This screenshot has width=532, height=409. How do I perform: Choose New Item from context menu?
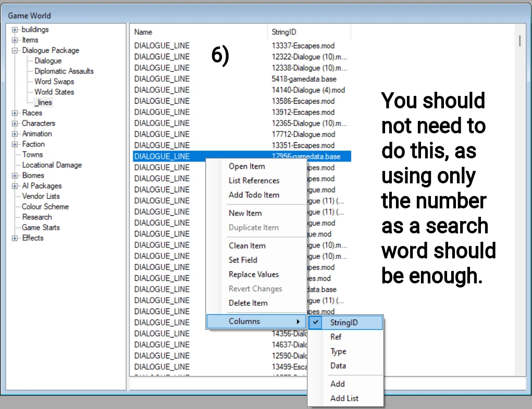[256, 213]
